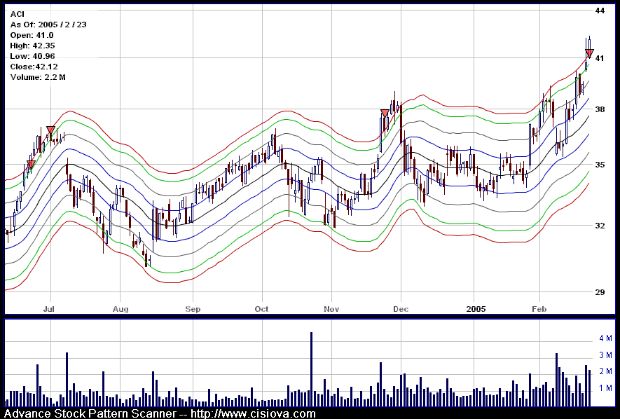Click the Nov month label on the time axis
620x419 pixels.
coord(331,309)
